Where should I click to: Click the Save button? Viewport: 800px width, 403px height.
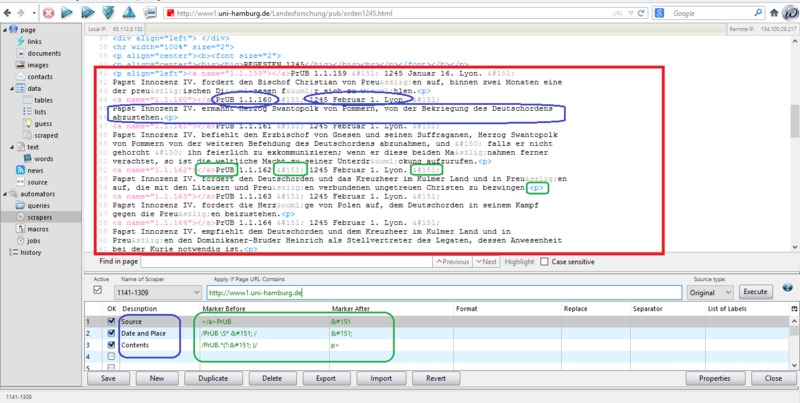108,379
